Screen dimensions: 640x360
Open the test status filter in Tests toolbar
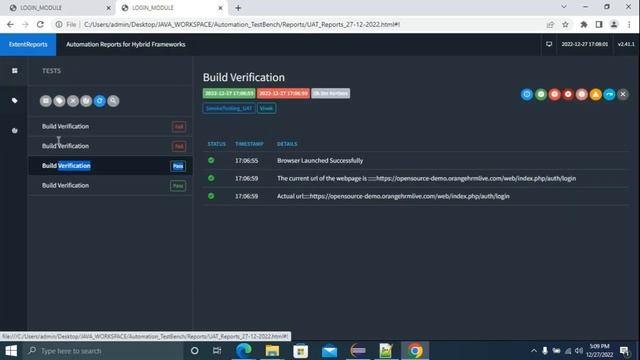pyautogui.click(x=46, y=101)
